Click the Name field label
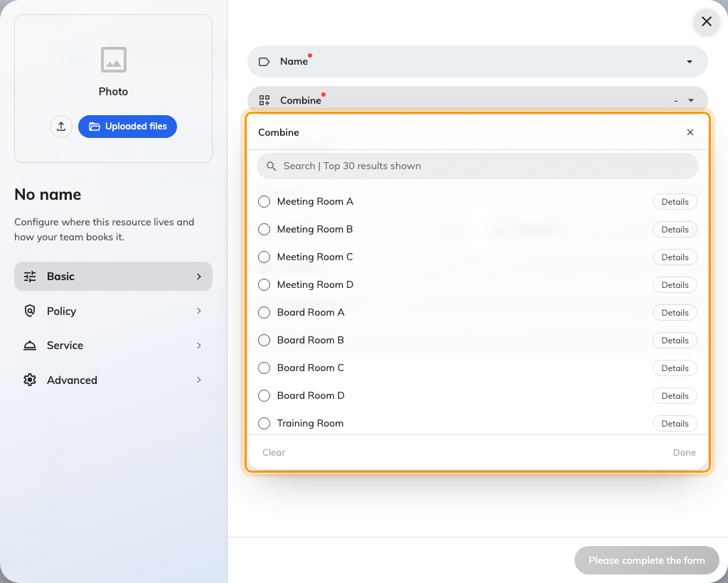The width and height of the screenshot is (728, 583). tap(294, 61)
